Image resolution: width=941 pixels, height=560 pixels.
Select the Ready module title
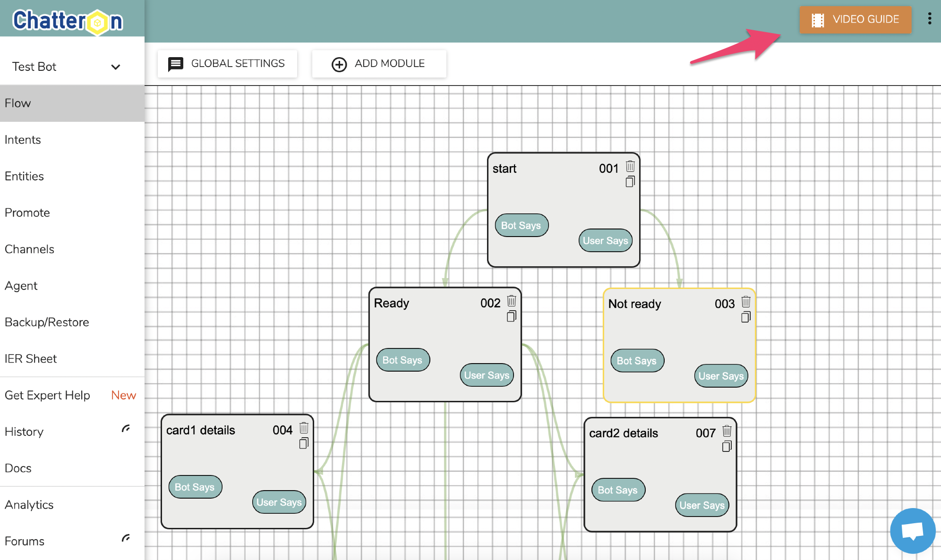392,303
